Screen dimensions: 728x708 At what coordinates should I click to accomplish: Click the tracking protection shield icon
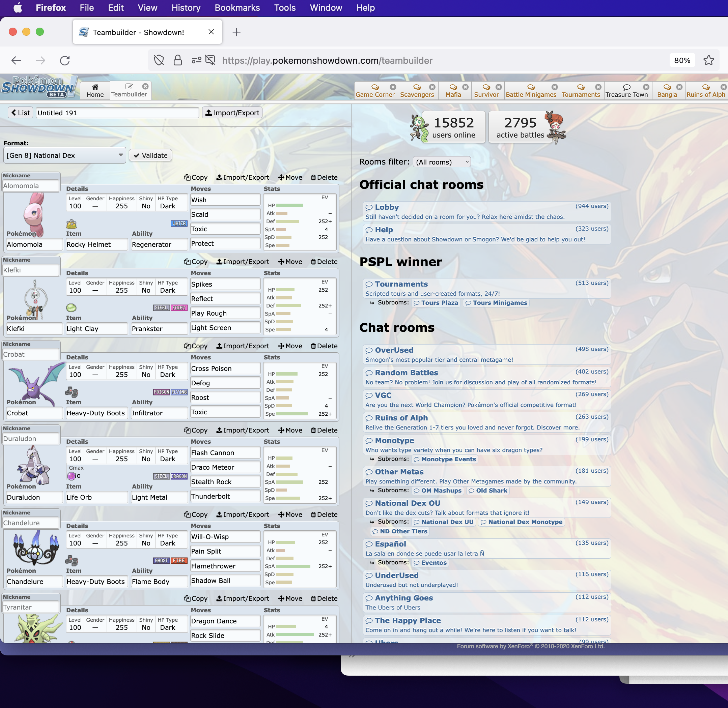pos(159,60)
